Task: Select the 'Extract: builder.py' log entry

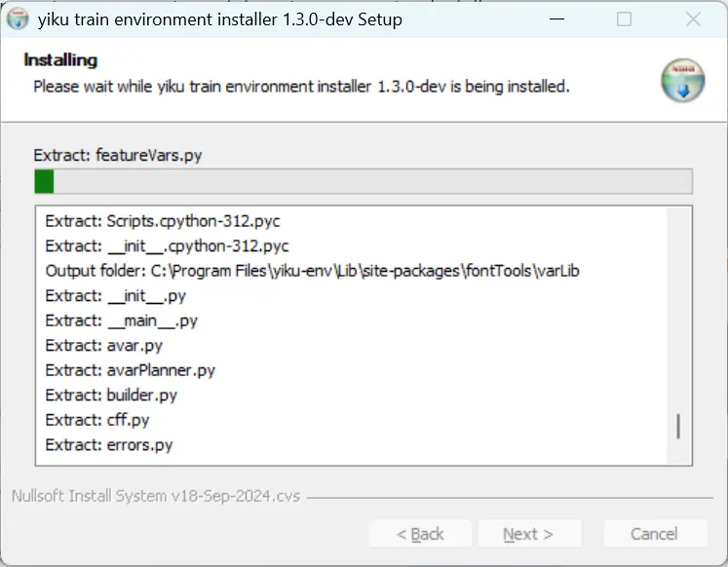Action: (x=111, y=396)
